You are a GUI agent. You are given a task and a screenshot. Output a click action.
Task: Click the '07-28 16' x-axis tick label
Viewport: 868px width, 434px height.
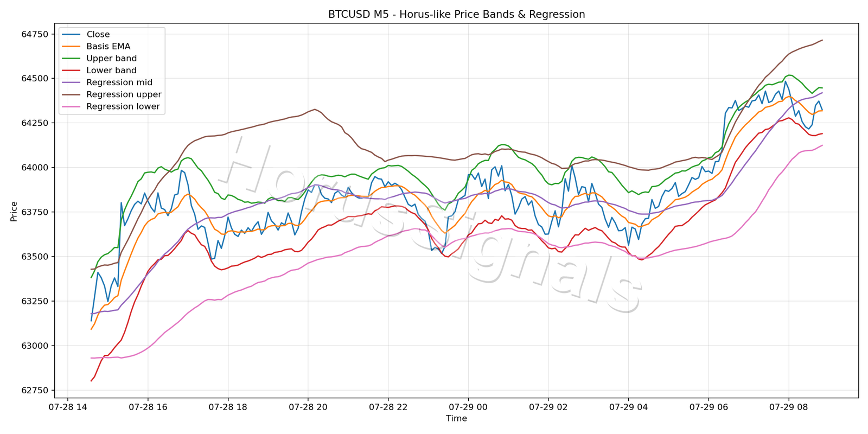click(x=148, y=406)
